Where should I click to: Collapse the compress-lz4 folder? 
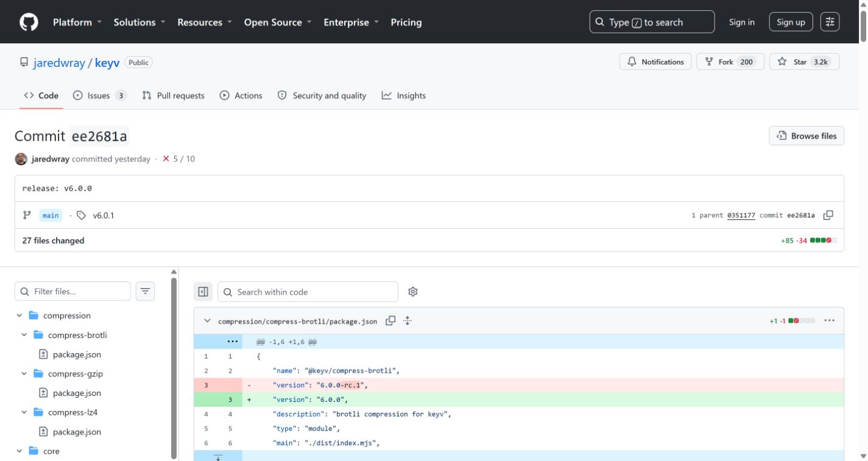pos(24,412)
